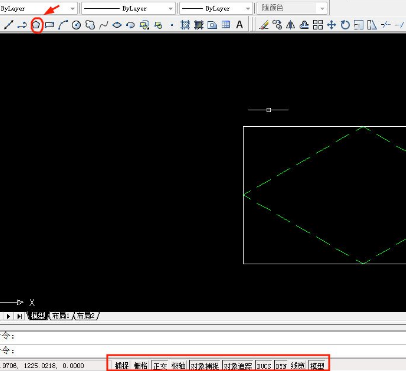Screen dimensions: 406x377
Task: Select the Arc tool
Action: [63, 25]
